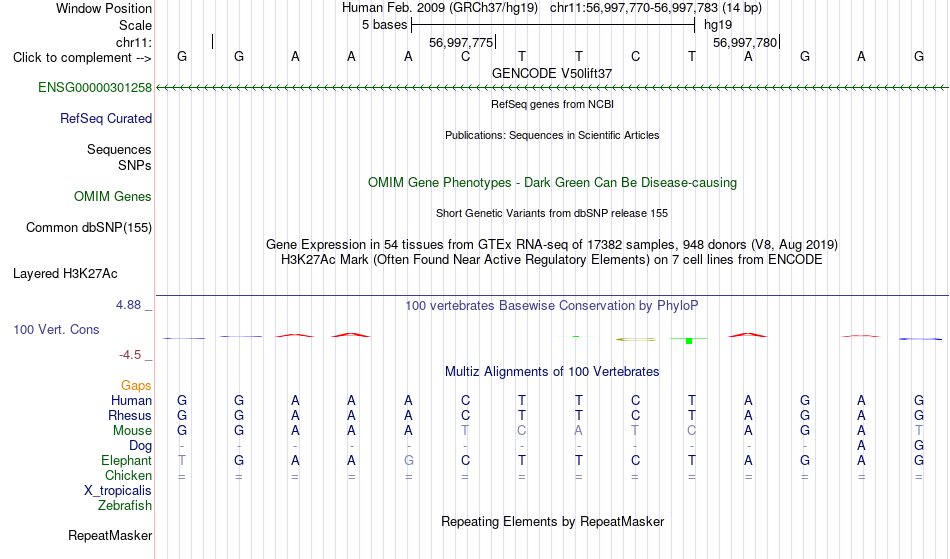Image resolution: width=950 pixels, height=559 pixels.
Task: Open the Common dbSNP(155) track label
Action: pyautogui.click(x=88, y=227)
